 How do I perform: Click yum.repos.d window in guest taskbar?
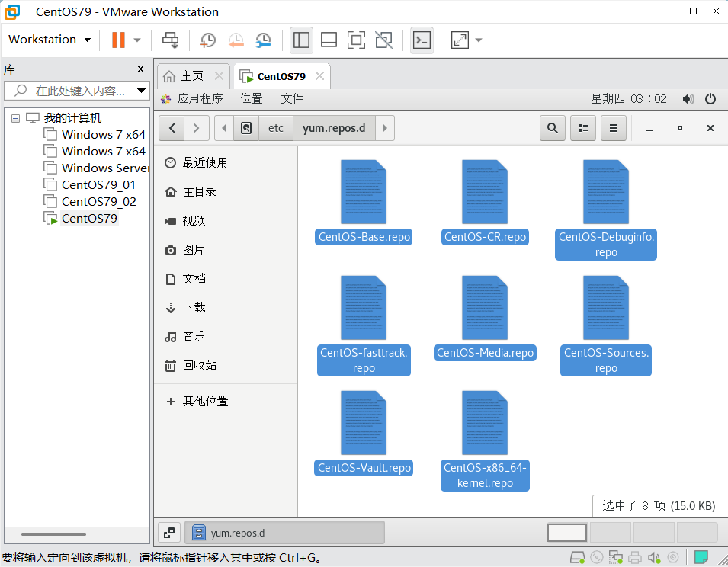tap(284, 533)
